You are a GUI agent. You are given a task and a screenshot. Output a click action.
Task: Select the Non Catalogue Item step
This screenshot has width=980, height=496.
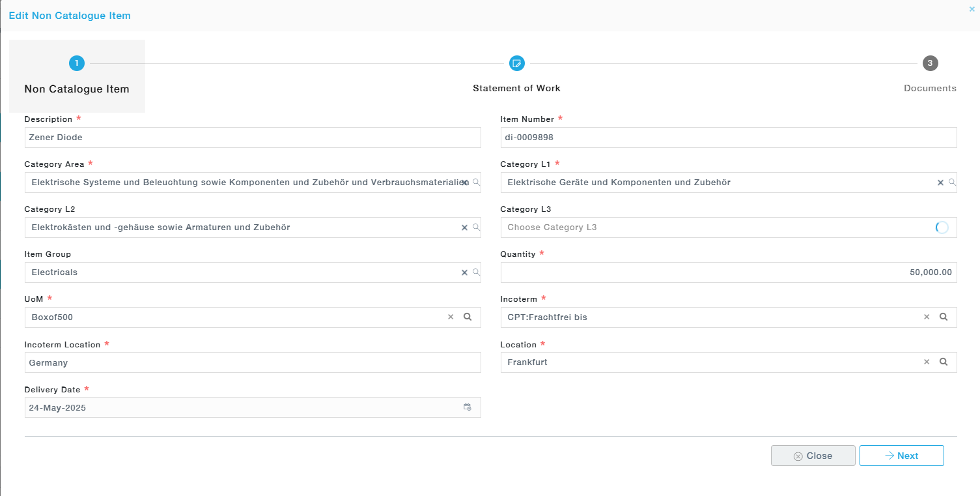pos(77,64)
